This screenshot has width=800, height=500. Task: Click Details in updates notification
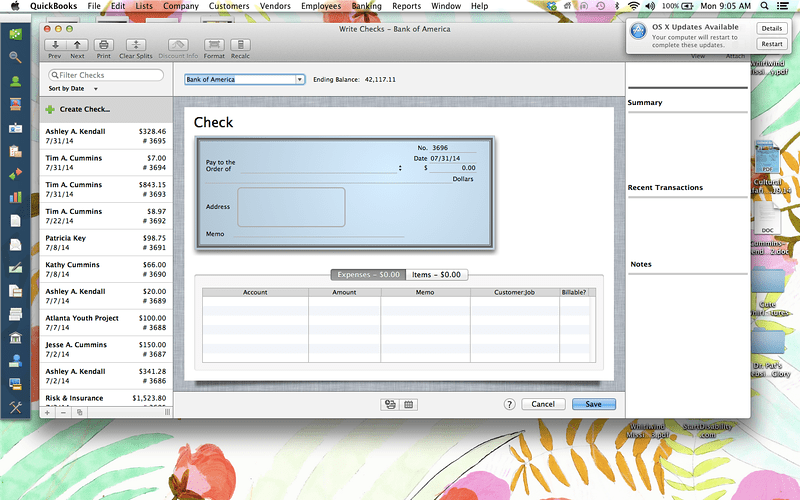tap(771, 29)
